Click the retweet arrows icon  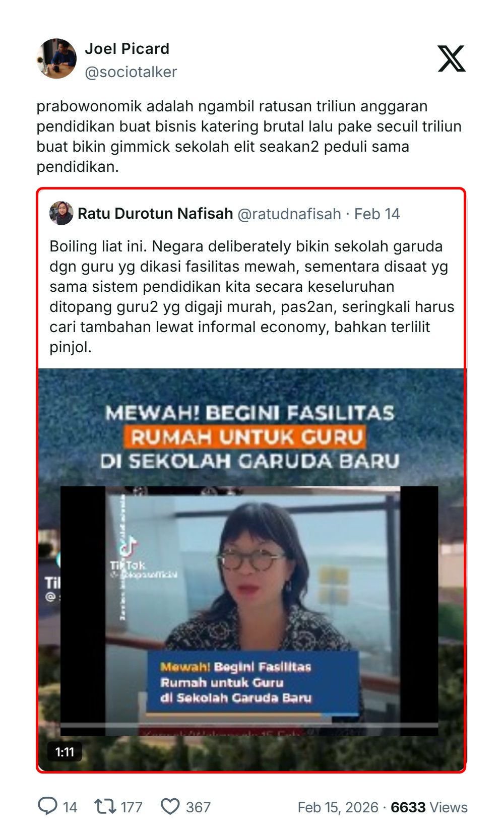[105, 807]
